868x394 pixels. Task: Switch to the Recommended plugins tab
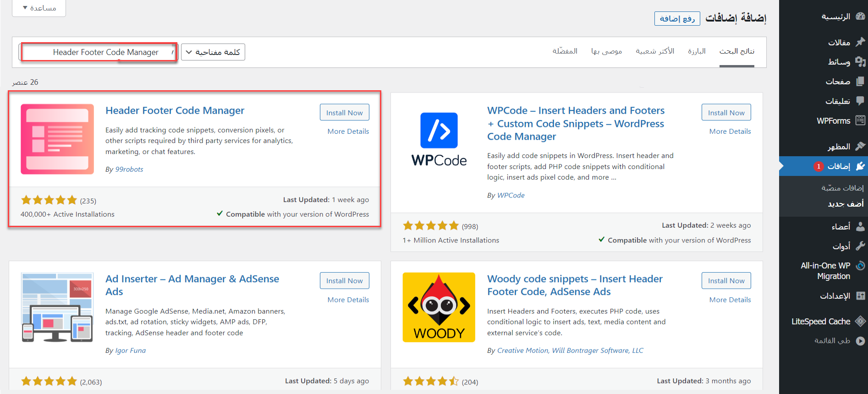(606, 51)
